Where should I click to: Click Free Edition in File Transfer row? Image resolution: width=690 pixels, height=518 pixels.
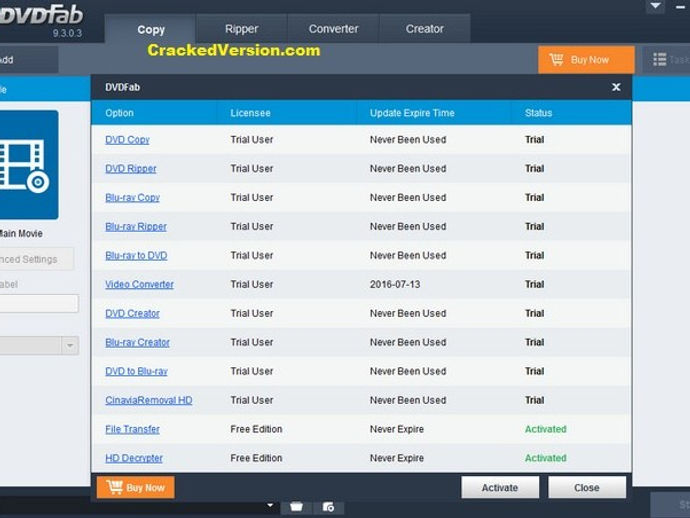256,429
